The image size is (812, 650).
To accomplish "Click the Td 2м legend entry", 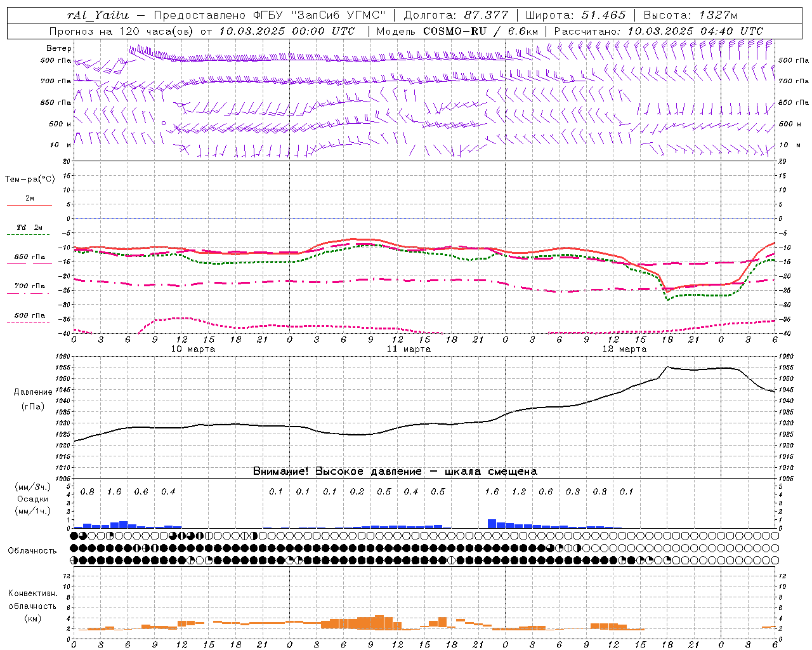I will point(30,227).
